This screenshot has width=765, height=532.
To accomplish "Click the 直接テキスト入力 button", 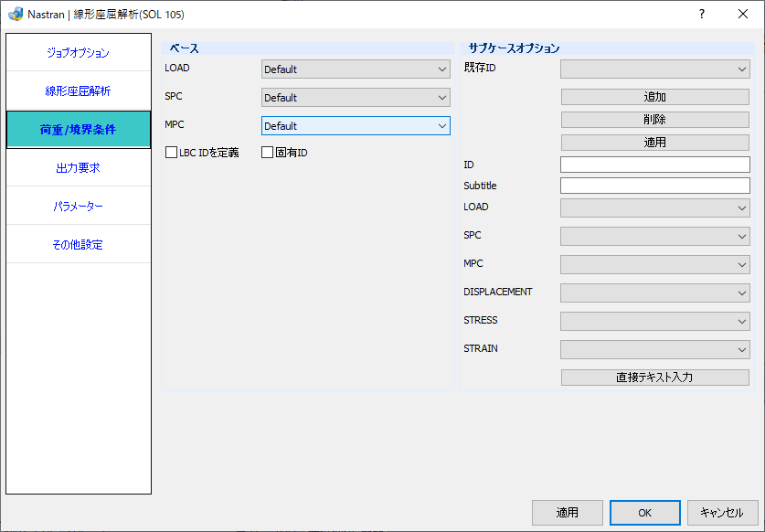I will click(654, 378).
